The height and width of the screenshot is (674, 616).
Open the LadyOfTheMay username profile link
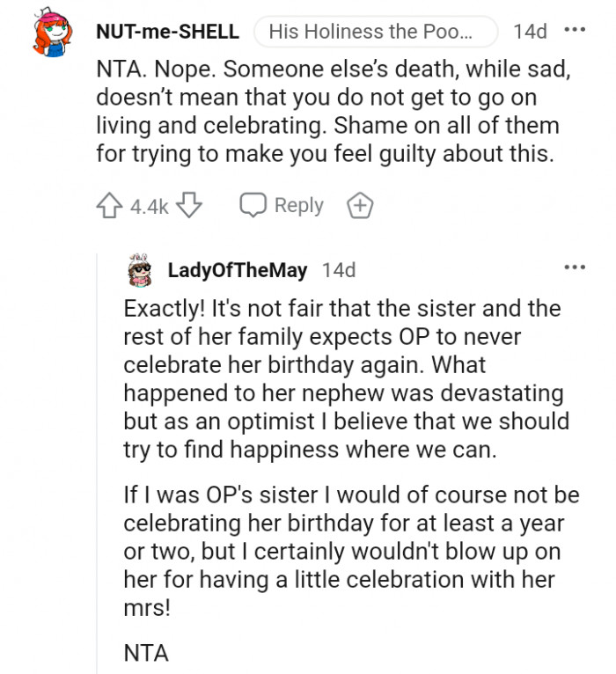237,270
